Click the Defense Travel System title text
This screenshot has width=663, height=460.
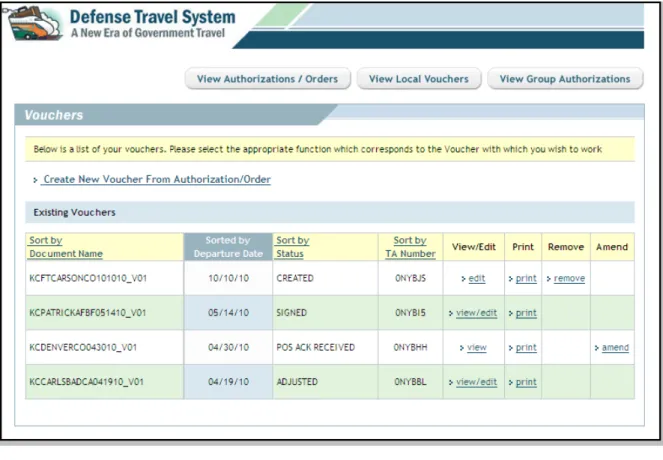152,17
